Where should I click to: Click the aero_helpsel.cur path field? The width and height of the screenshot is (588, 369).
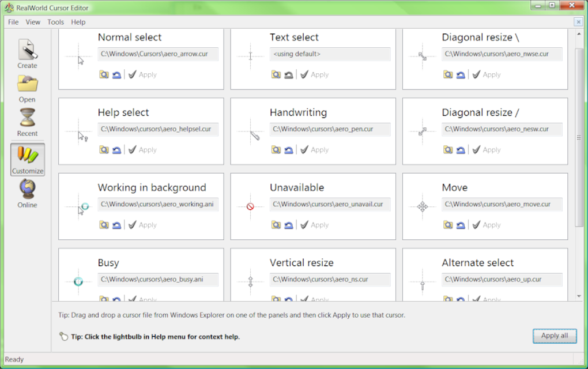[158, 129]
